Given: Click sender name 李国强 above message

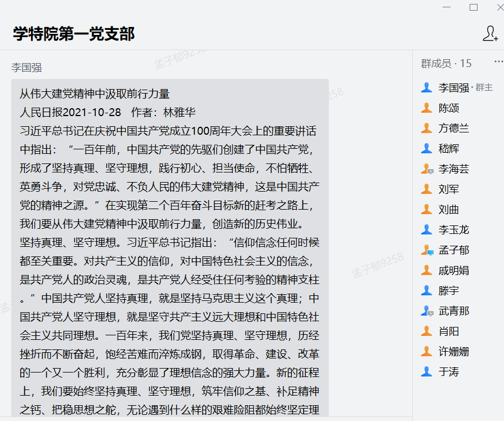Looking at the screenshot, I should [x=26, y=68].
